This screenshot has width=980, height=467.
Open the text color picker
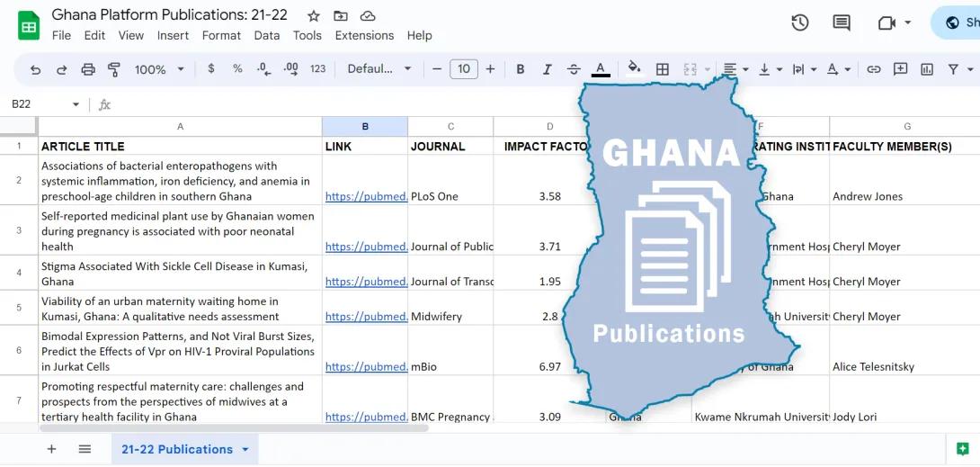(601, 69)
